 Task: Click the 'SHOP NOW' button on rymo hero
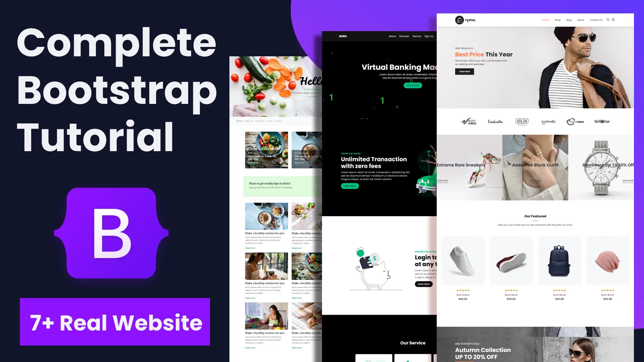465,72
